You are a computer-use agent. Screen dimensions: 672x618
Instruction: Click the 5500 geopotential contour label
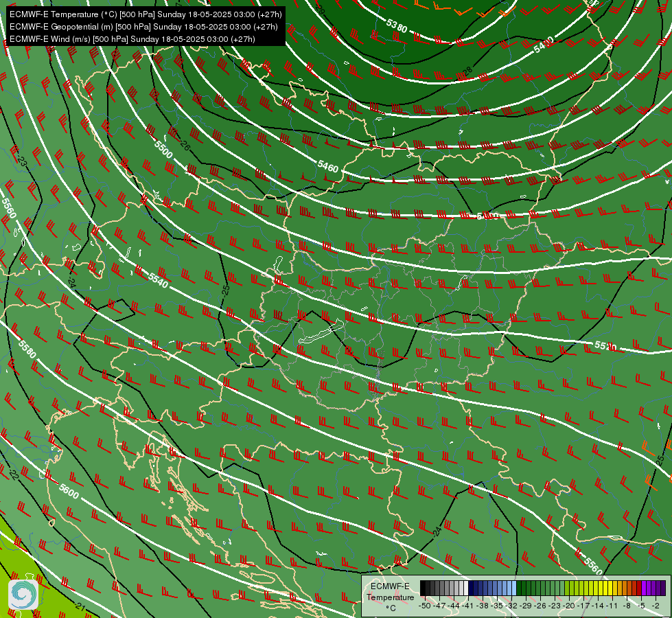pyautogui.click(x=163, y=149)
